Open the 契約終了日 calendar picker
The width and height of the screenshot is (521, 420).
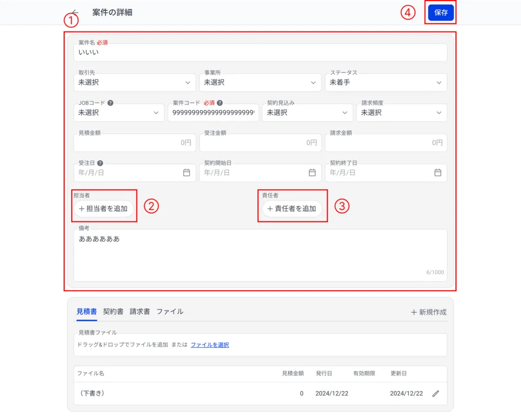coord(438,173)
